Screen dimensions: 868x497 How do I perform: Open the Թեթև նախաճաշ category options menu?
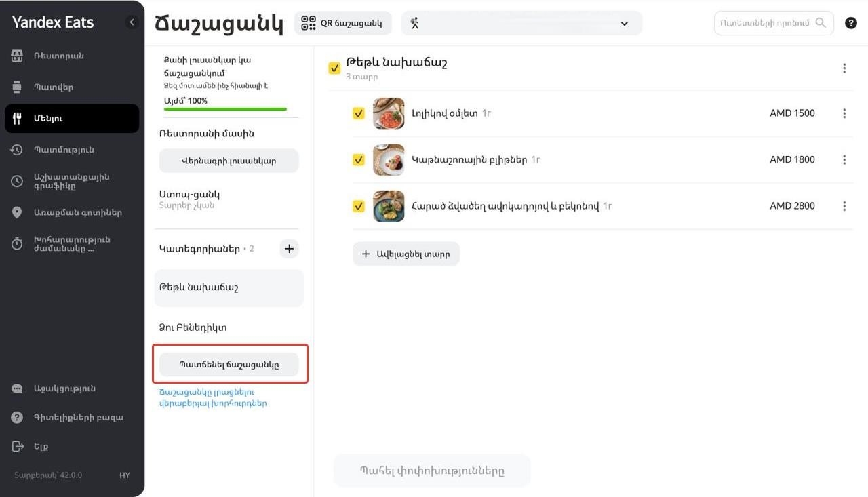click(844, 68)
